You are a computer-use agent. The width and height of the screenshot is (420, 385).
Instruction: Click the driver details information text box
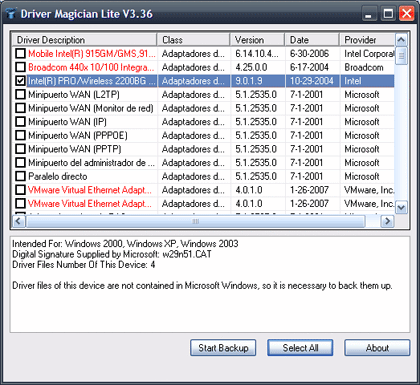click(x=210, y=284)
